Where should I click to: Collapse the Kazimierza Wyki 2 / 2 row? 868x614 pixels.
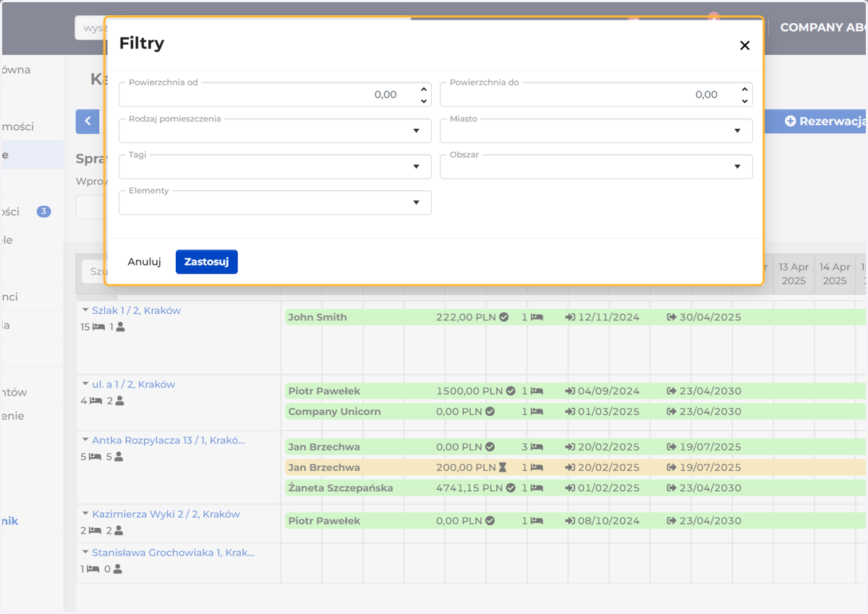coord(85,514)
